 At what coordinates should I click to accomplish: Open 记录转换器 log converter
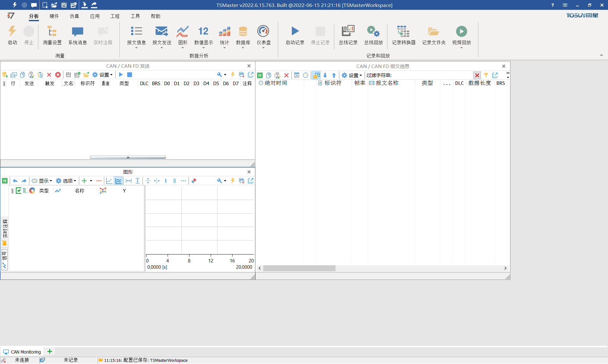click(x=404, y=35)
